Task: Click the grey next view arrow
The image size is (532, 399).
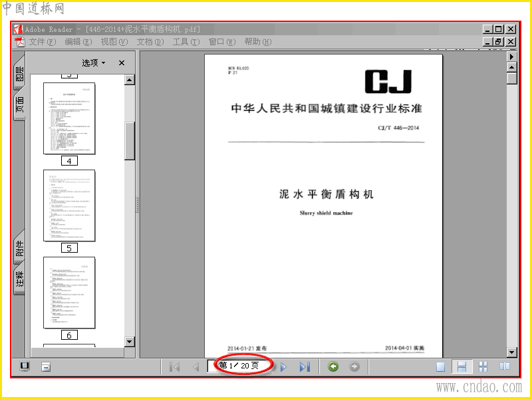Action: pos(354,366)
